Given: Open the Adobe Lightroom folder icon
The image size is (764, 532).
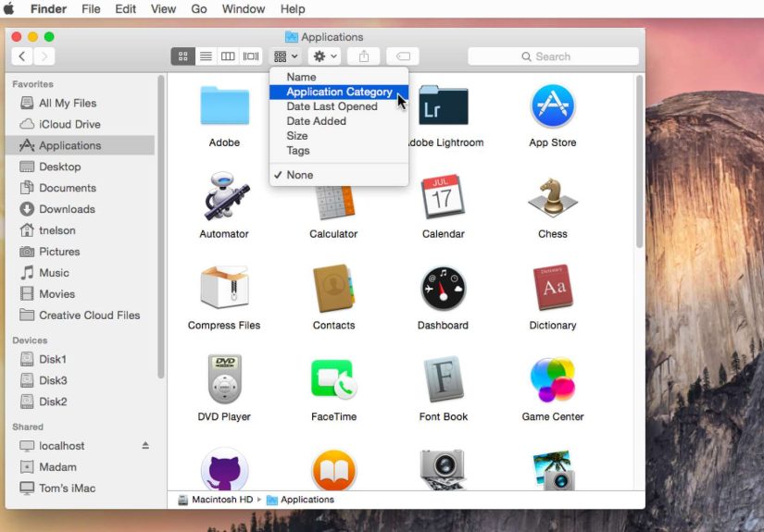Looking at the screenshot, I should tap(443, 105).
